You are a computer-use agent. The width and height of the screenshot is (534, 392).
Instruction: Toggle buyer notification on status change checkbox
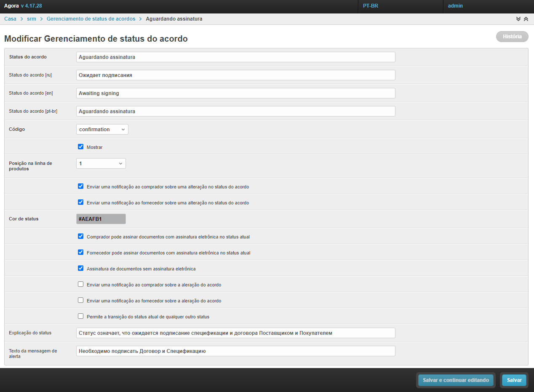click(81, 186)
